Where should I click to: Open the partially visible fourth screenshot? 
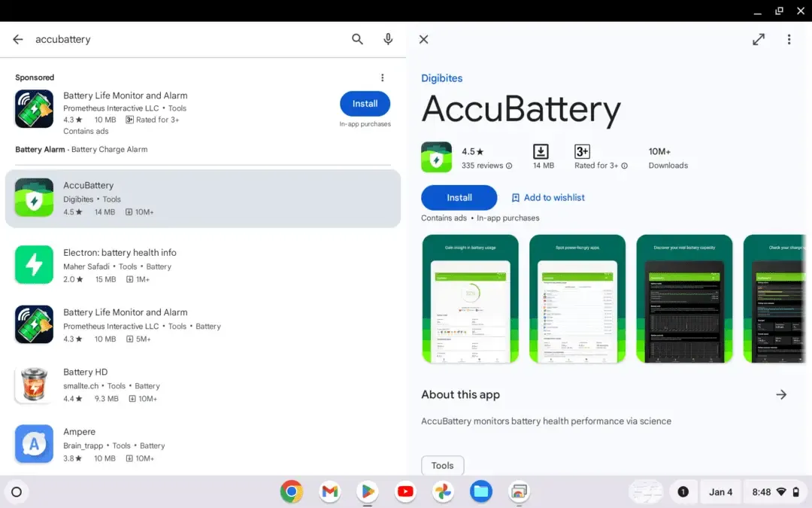[x=774, y=299]
